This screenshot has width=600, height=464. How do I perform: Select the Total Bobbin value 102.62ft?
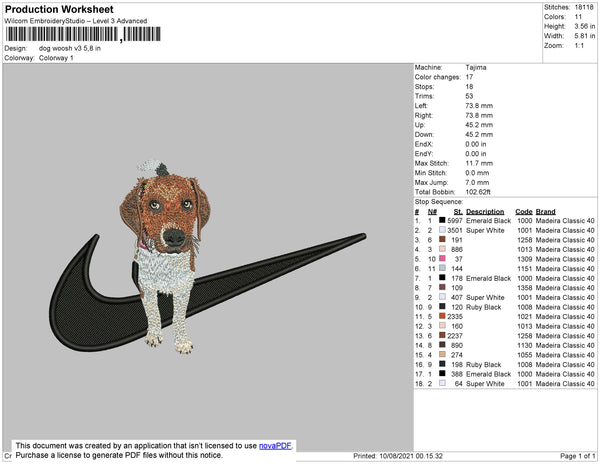click(x=478, y=192)
